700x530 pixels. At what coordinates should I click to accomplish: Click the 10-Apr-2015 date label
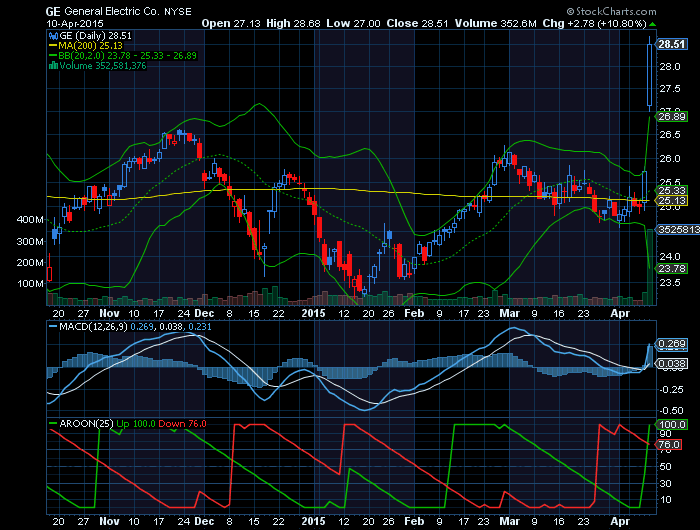[x=75, y=24]
